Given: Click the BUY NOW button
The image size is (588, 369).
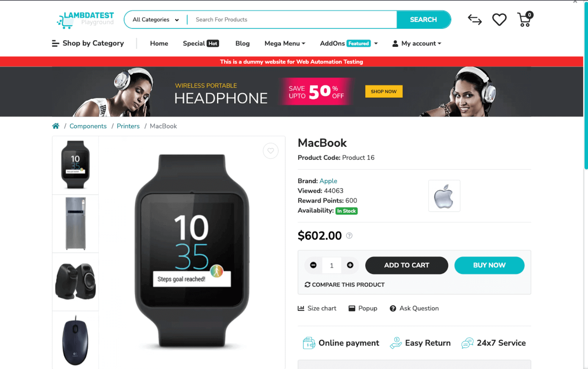Looking at the screenshot, I should tap(489, 265).
